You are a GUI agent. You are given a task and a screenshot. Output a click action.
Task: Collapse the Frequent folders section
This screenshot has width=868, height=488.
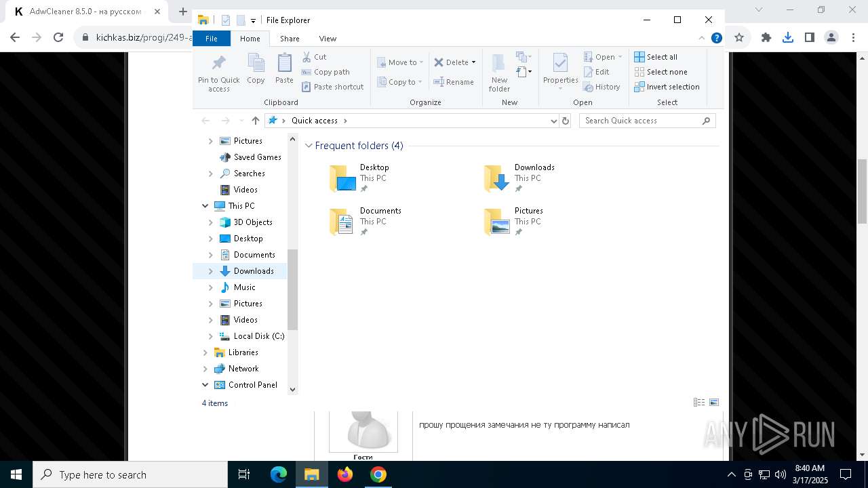tap(309, 146)
